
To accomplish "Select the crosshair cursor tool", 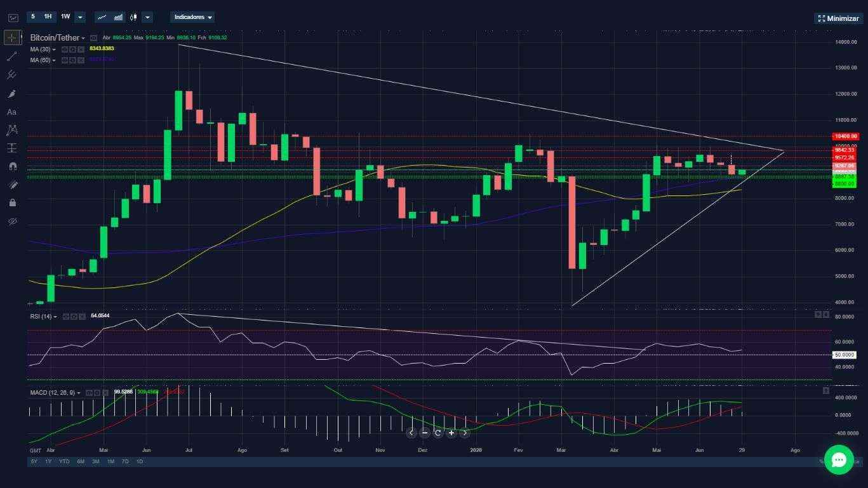I will coord(12,37).
